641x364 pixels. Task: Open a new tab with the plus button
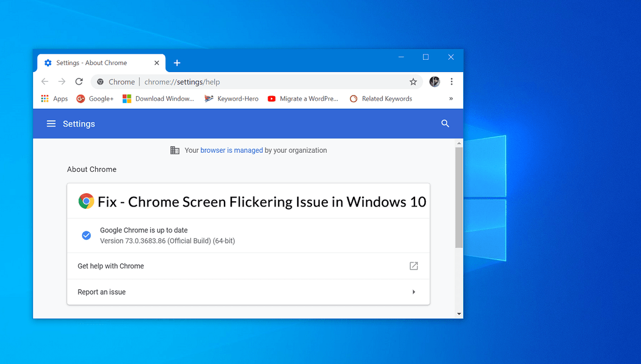(x=177, y=63)
